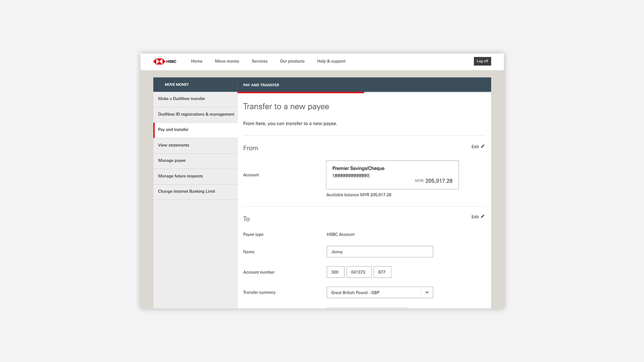Open the Move money menu
The image size is (644, 362).
227,61
